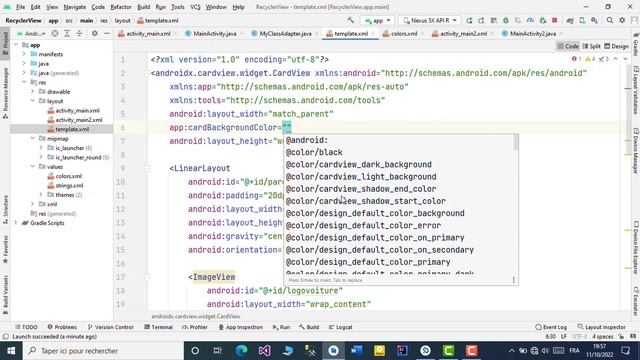Viewport: 640px width, 360px height.
Task: Open the Event Log
Action: pos(551,327)
